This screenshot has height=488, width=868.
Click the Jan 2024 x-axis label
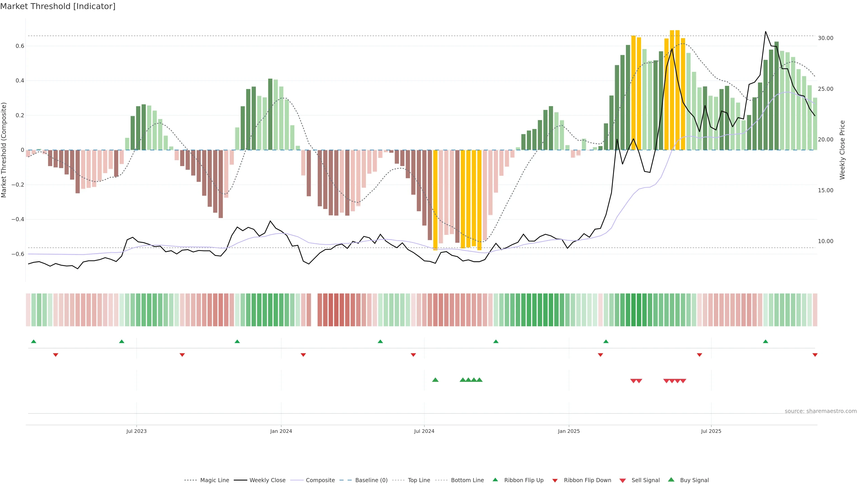[x=281, y=431]
